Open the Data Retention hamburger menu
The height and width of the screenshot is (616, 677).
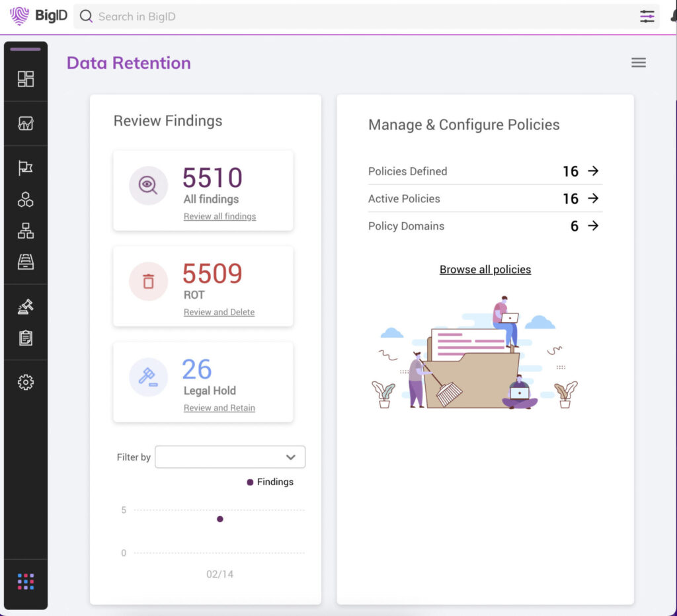click(638, 63)
